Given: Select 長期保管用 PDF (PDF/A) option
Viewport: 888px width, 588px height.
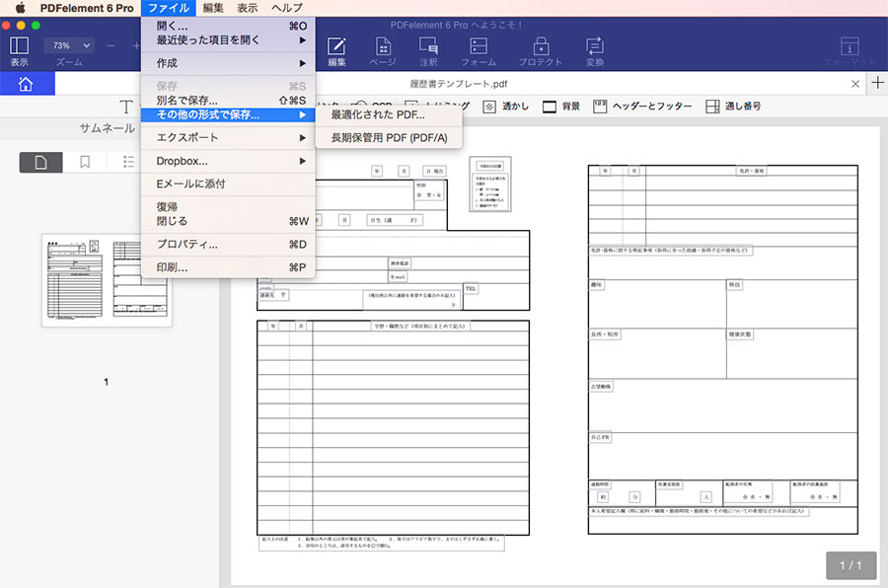Looking at the screenshot, I should click(x=389, y=138).
